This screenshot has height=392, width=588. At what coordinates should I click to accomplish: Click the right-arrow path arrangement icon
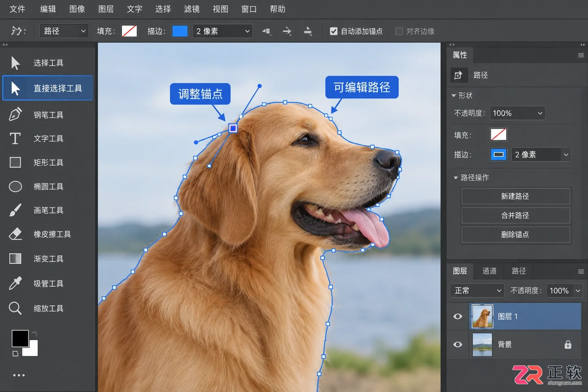tap(287, 31)
